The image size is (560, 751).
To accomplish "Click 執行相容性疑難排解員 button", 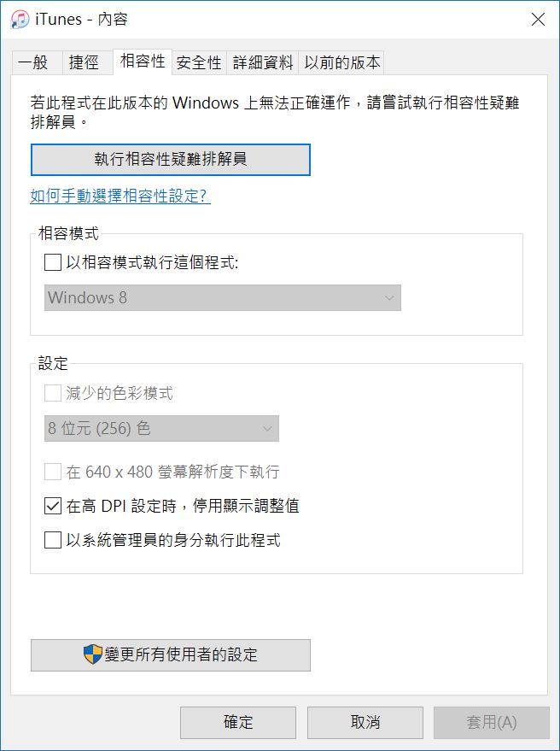I will tap(171, 160).
